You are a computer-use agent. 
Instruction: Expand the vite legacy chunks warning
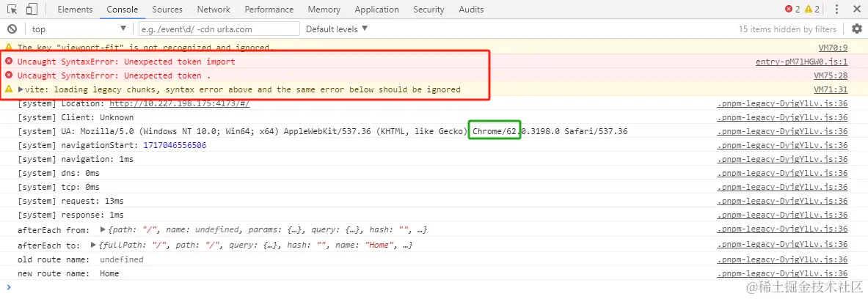[21, 89]
